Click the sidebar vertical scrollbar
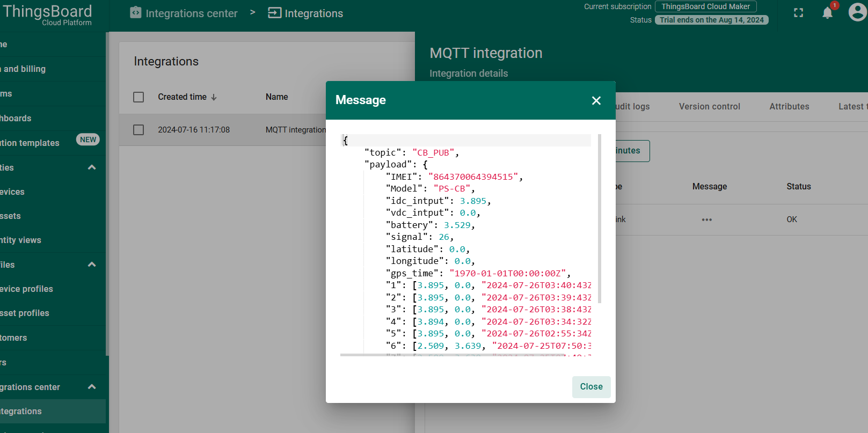Viewport: 868px width, 433px height. pos(107,193)
